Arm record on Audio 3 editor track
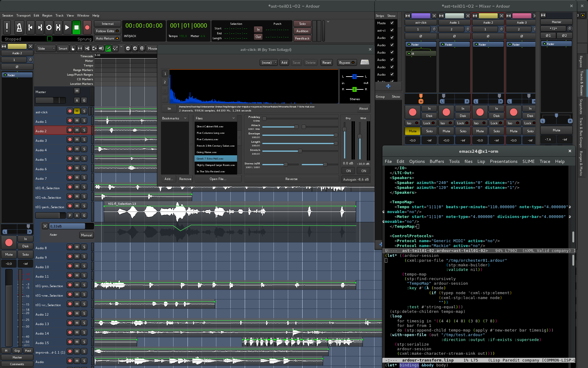Image resolution: width=588 pixels, height=368 pixels. (70, 140)
